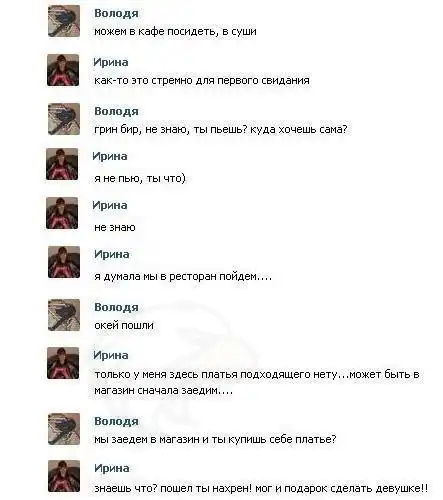Viewport: 443px width, 500px height.
Task: Click Володя's avatar beside the sushi cafe message
Action: (64, 21)
